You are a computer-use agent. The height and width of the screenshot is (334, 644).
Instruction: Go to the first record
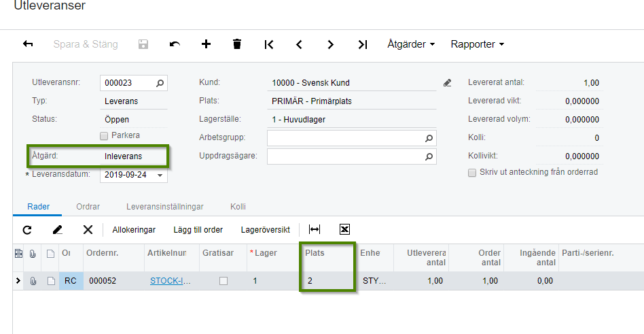coord(269,44)
